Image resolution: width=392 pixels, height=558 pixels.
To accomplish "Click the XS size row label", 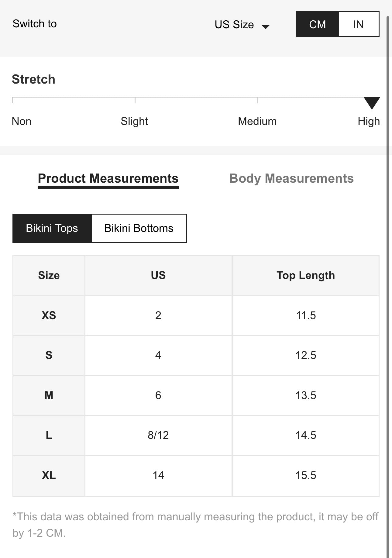I will pyautogui.click(x=49, y=315).
